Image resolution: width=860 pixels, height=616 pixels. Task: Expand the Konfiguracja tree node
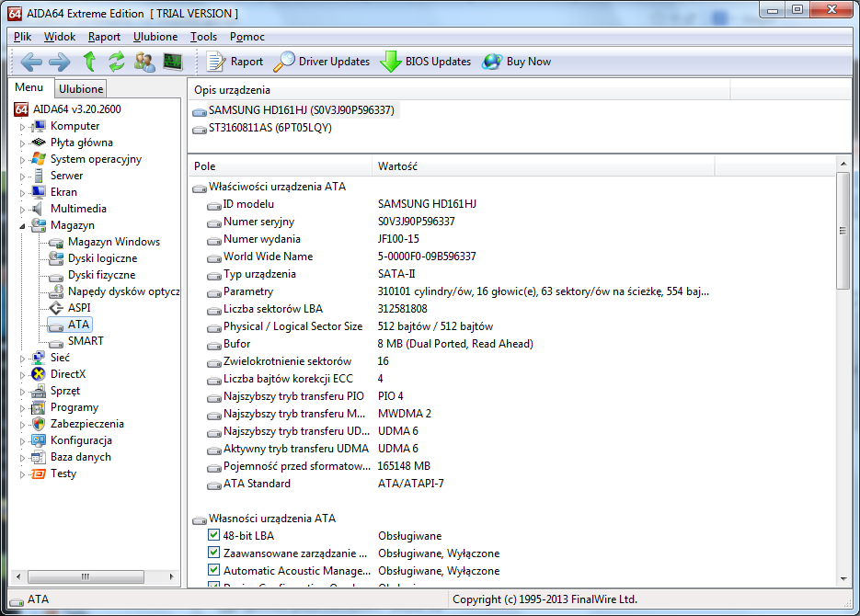[22, 441]
